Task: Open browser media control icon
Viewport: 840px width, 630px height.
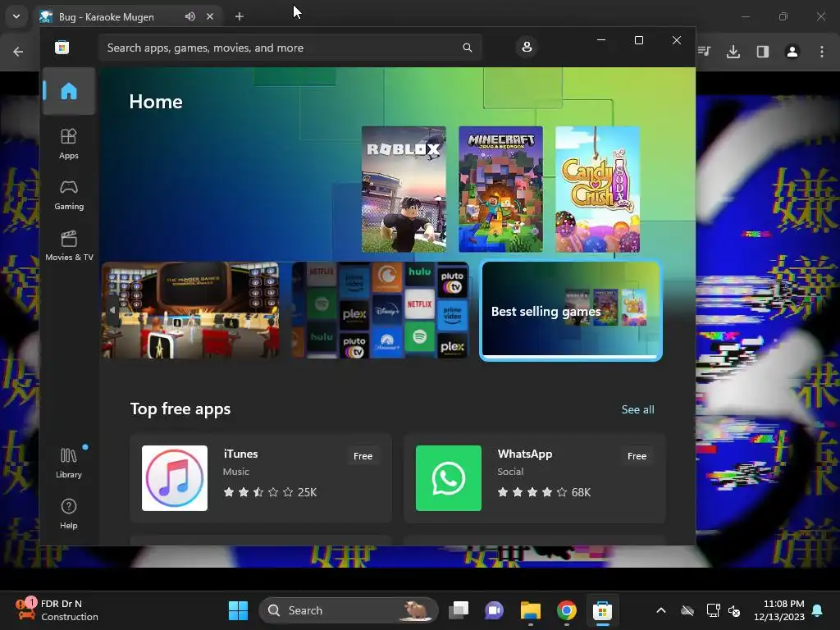Action: (704, 52)
